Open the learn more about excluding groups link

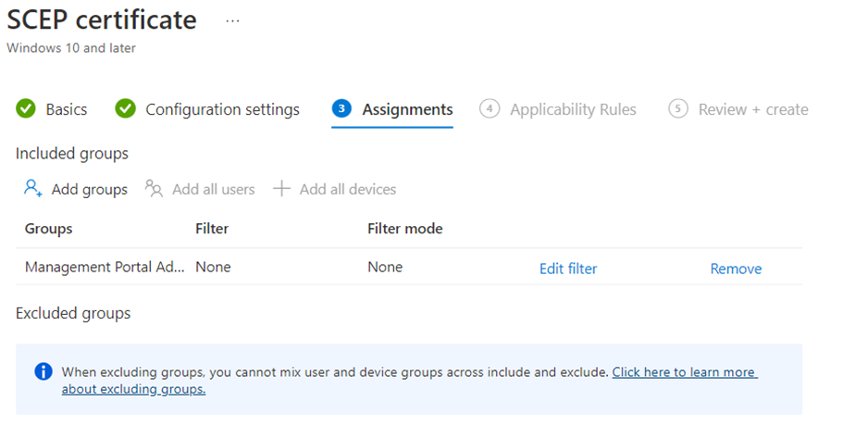pyautogui.click(x=684, y=372)
